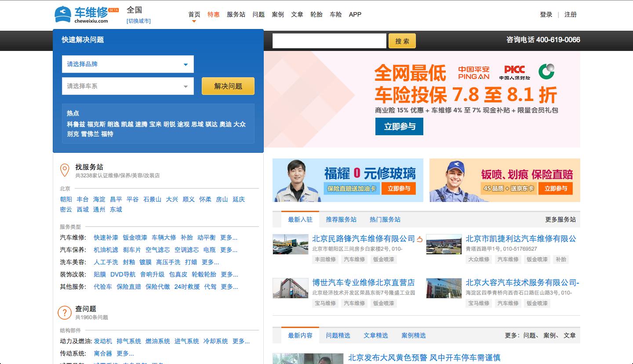Open the 首页 menu item
The image size is (633, 364).
point(194,14)
